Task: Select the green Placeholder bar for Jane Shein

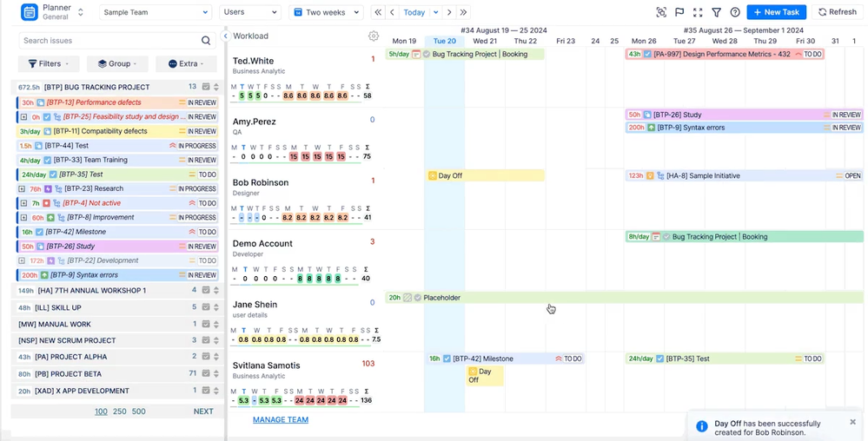Action: pyautogui.click(x=624, y=298)
